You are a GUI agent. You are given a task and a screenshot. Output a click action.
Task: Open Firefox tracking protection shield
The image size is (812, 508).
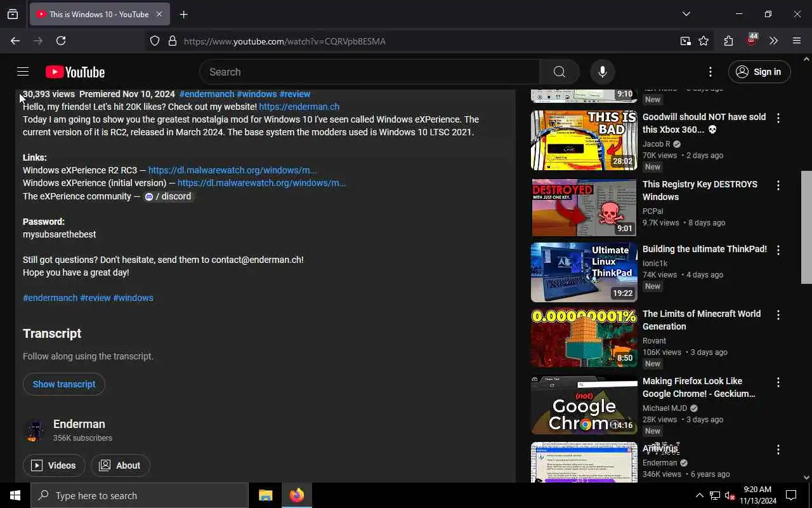coord(155,41)
